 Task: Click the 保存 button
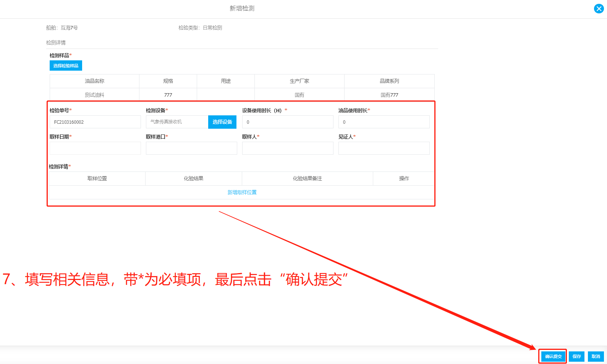576,356
